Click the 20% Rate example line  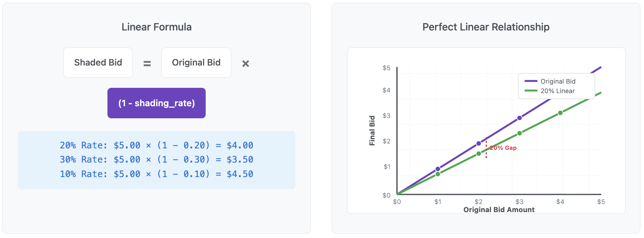pyautogui.click(x=156, y=145)
